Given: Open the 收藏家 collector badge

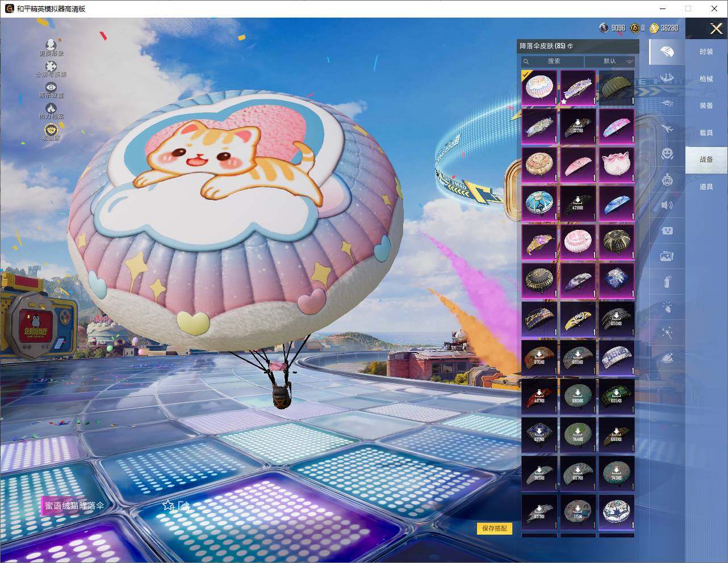Looking at the screenshot, I should 51,131.
